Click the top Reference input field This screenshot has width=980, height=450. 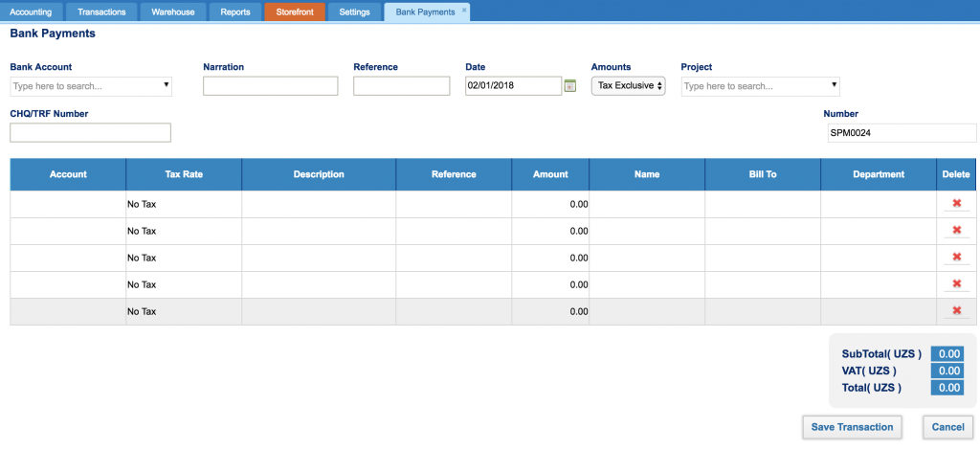(401, 86)
